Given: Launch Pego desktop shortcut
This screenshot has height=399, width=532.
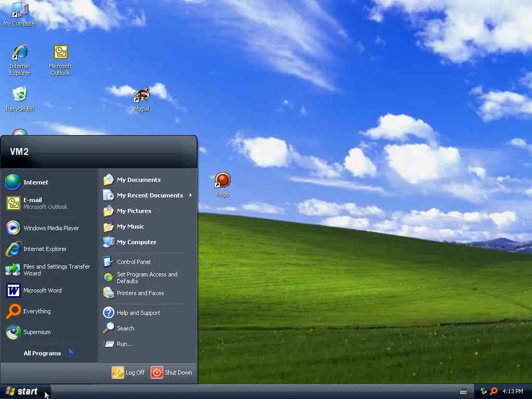Looking at the screenshot, I should pyautogui.click(x=222, y=184).
